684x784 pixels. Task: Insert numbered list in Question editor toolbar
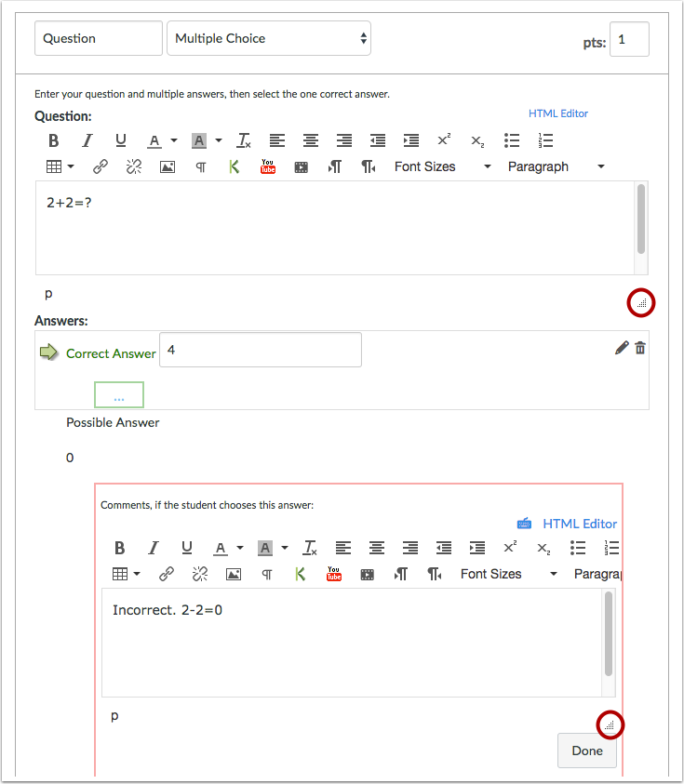pyautogui.click(x=545, y=140)
